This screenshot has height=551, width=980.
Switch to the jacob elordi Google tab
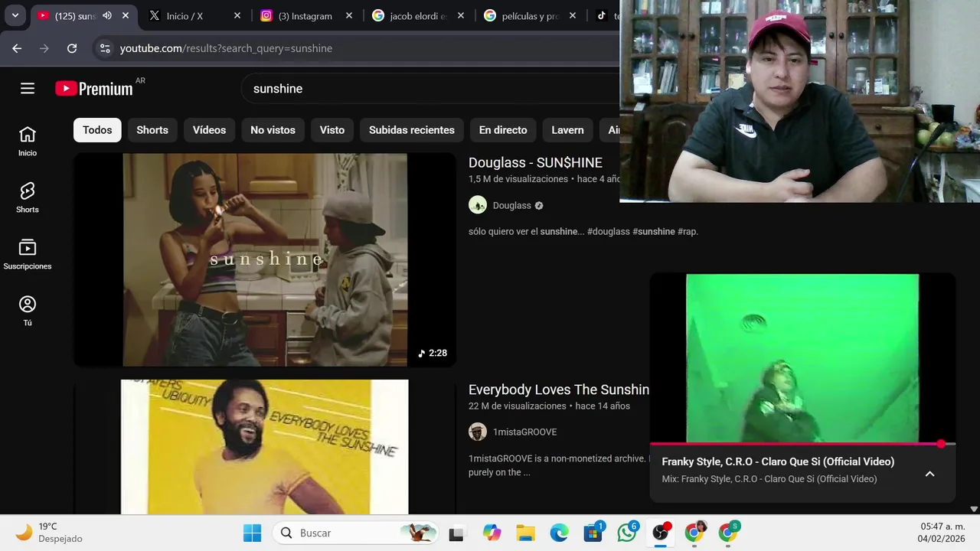tap(418, 15)
